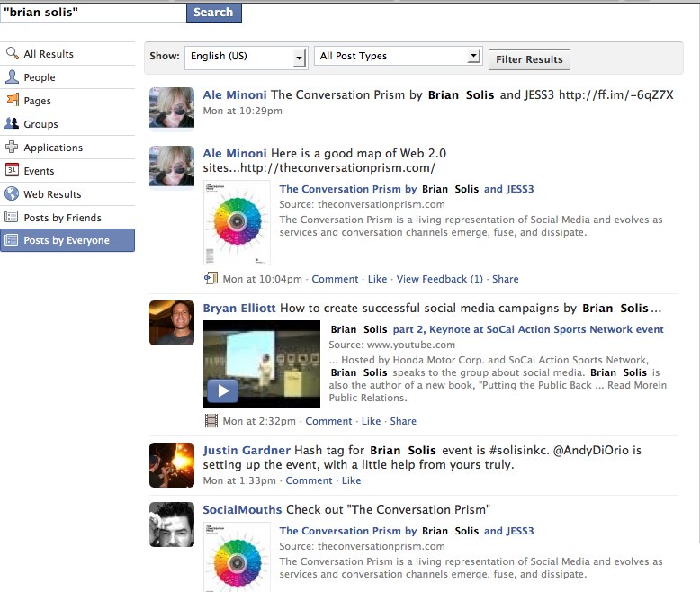700x592 pixels.
Task: Click "Source: theconversationprism.com" in Ale Minoni's post
Action: click(362, 204)
